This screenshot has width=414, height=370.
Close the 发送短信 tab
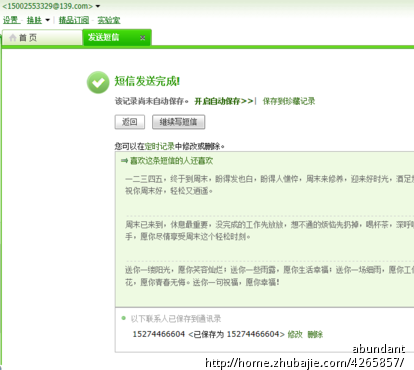pos(143,37)
